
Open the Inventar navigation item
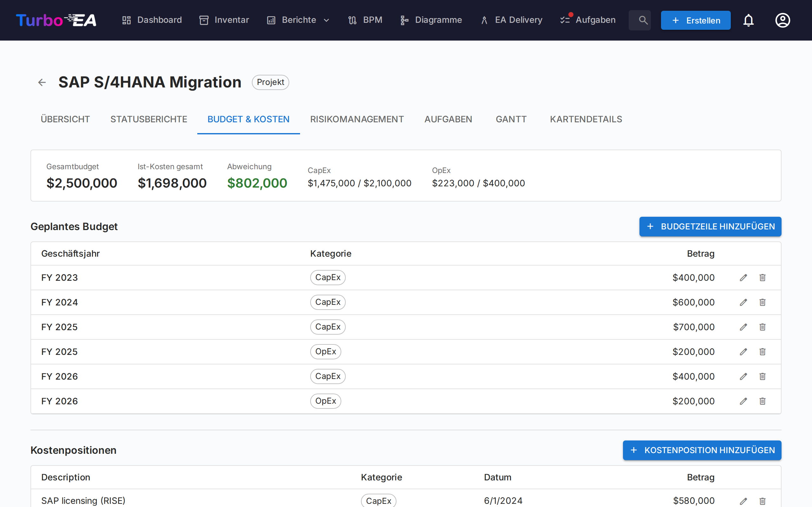pos(224,20)
